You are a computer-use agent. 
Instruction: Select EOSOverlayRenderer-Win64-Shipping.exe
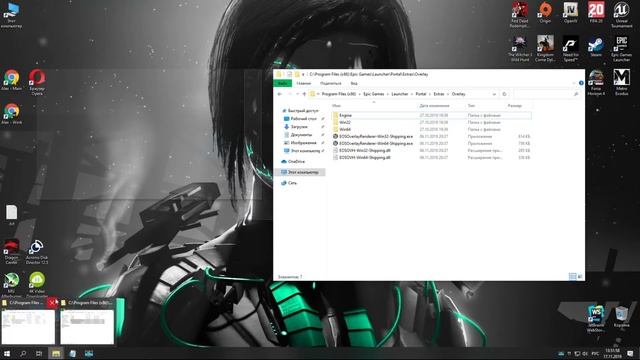[431, 143]
